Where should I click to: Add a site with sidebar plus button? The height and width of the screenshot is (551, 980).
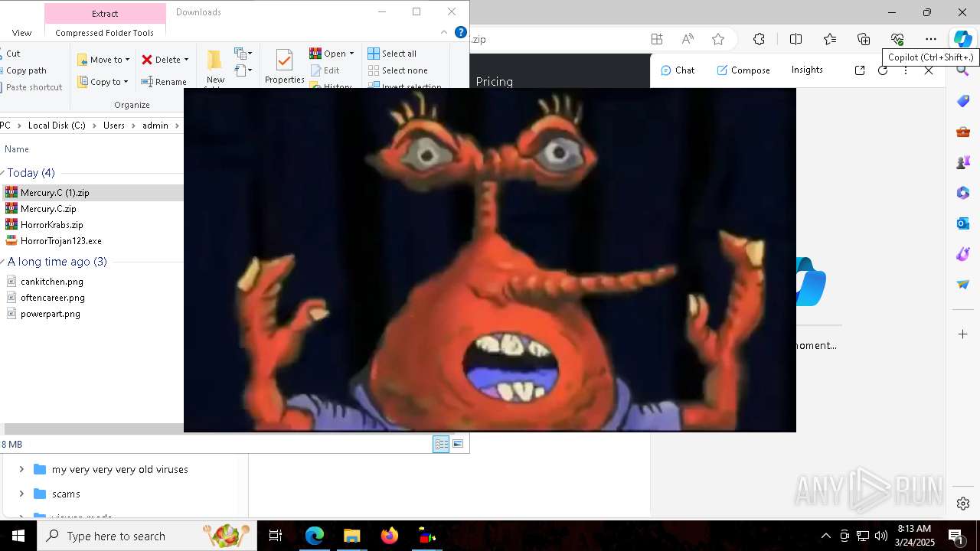coord(963,334)
